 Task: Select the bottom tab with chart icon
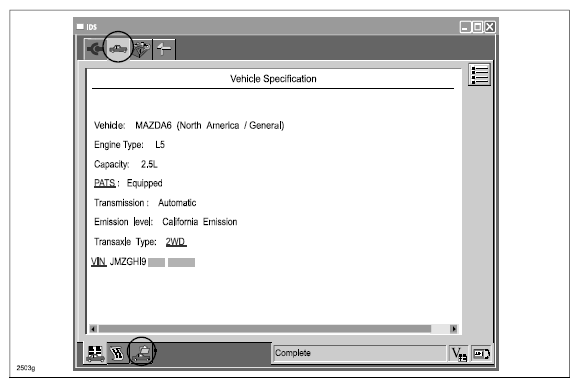click(x=117, y=353)
